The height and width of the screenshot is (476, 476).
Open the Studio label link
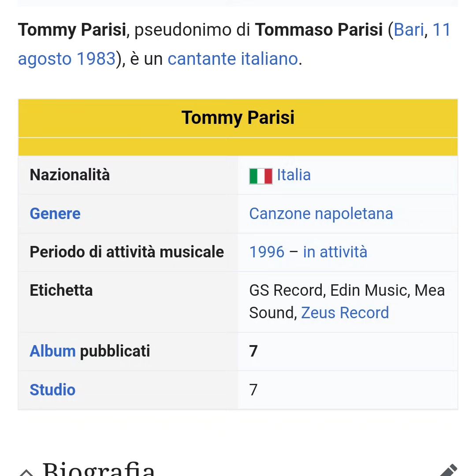tap(52, 390)
